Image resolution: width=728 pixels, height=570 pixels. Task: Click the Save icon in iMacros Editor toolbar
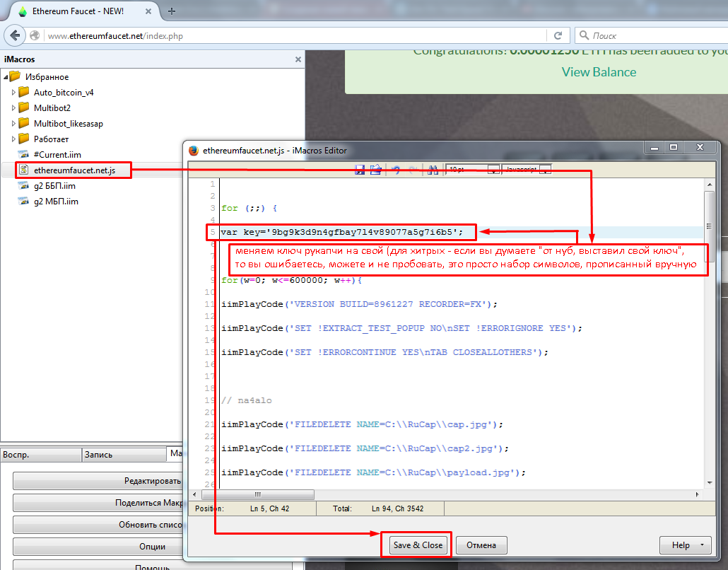[360, 170]
